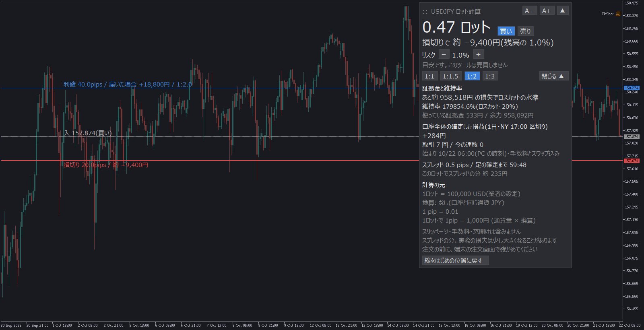Click the blue 158.274 price tag
644x330 pixels.
point(632,88)
